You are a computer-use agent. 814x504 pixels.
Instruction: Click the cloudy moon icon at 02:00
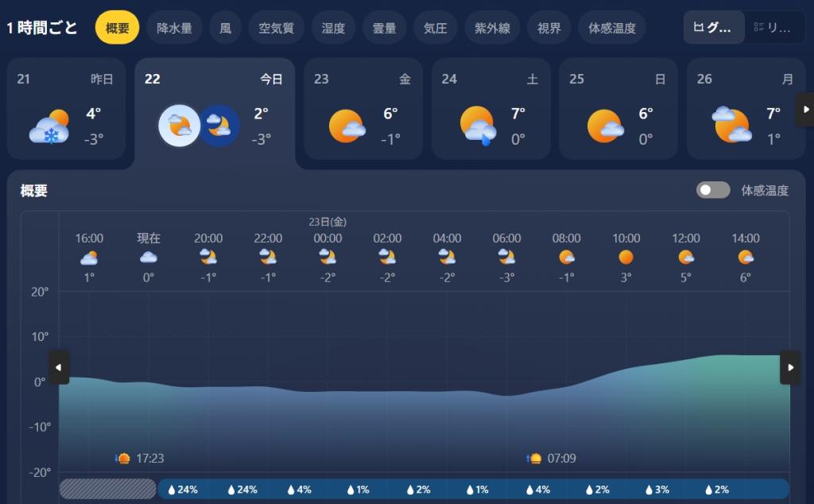pos(387,256)
